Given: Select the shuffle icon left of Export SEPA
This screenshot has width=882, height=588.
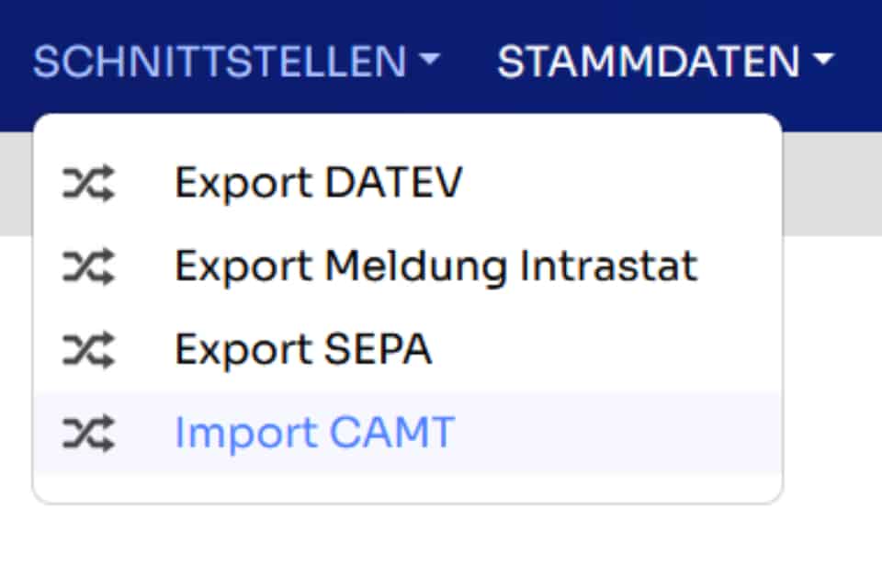Looking at the screenshot, I should click(88, 350).
